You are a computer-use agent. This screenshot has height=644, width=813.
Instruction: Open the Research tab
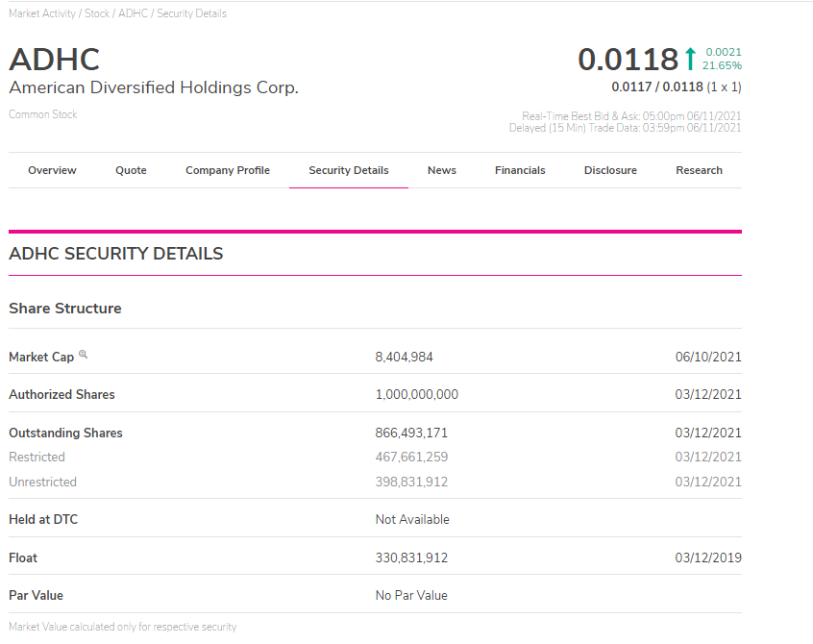(x=699, y=170)
